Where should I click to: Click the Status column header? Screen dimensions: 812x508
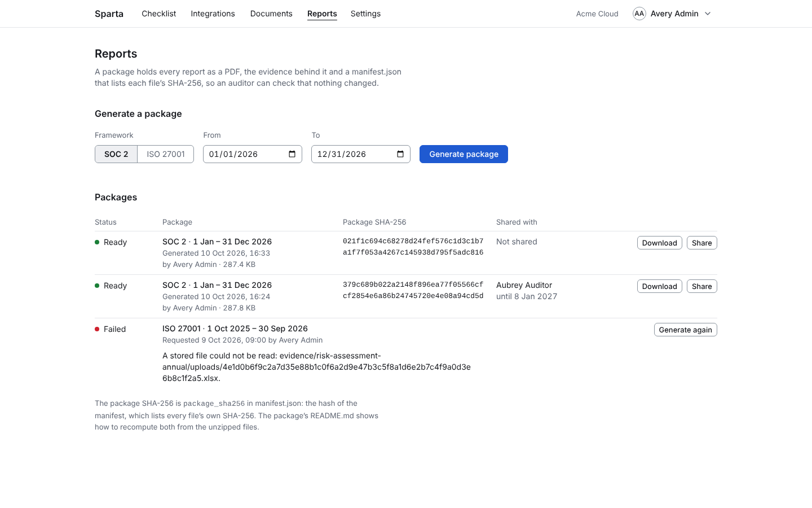pos(105,222)
